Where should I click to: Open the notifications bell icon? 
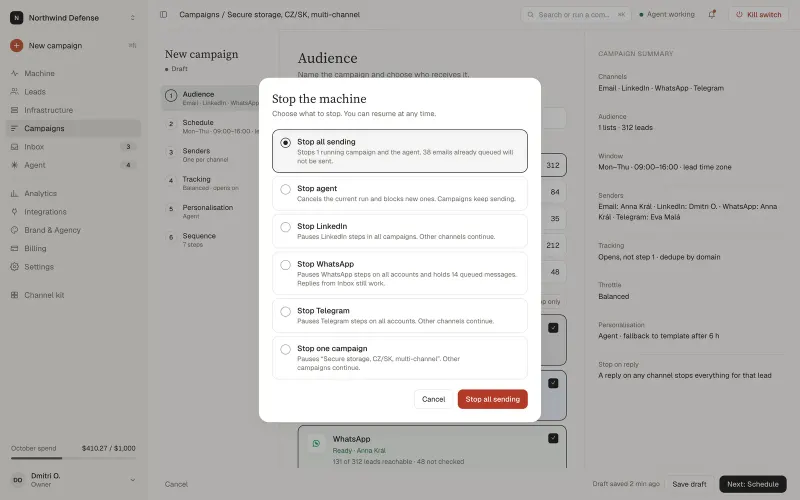coord(712,14)
